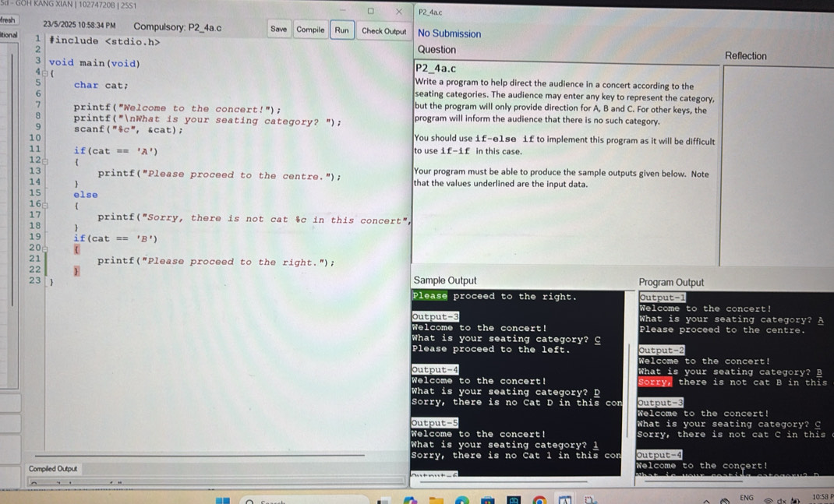This screenshot has width=834, height=504.
Task: Collapse the else block fold marker
Action: (x=45, y=204)
